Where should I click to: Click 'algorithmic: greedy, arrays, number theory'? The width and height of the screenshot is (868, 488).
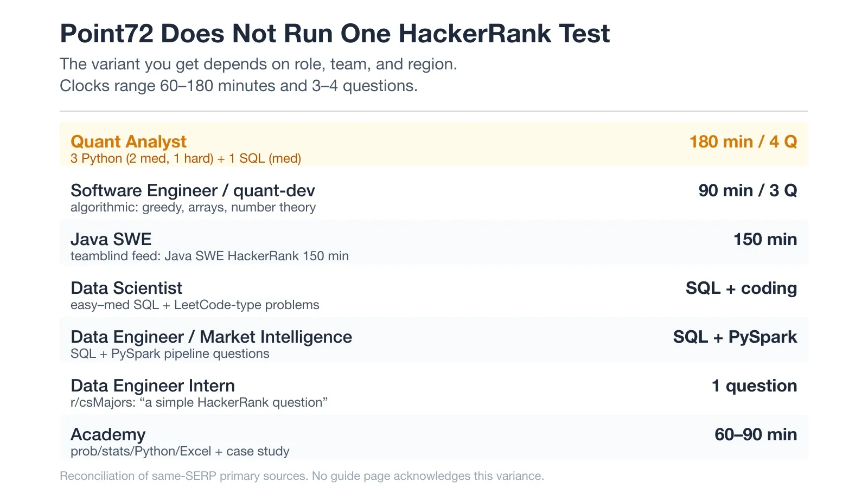click(193, 207)
